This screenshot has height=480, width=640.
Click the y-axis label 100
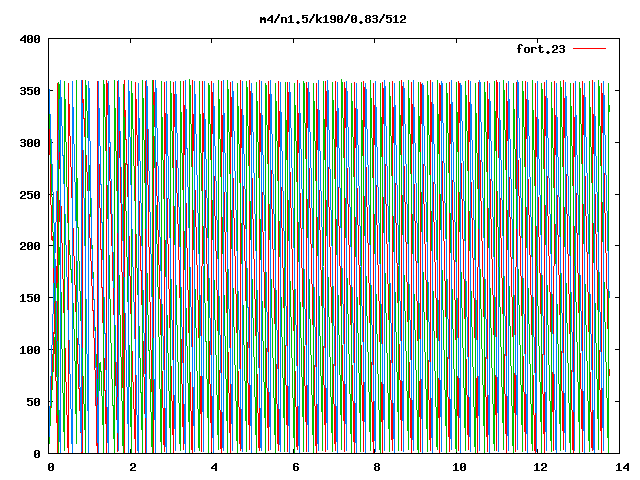pyautogui.click(x=30, y=350)
